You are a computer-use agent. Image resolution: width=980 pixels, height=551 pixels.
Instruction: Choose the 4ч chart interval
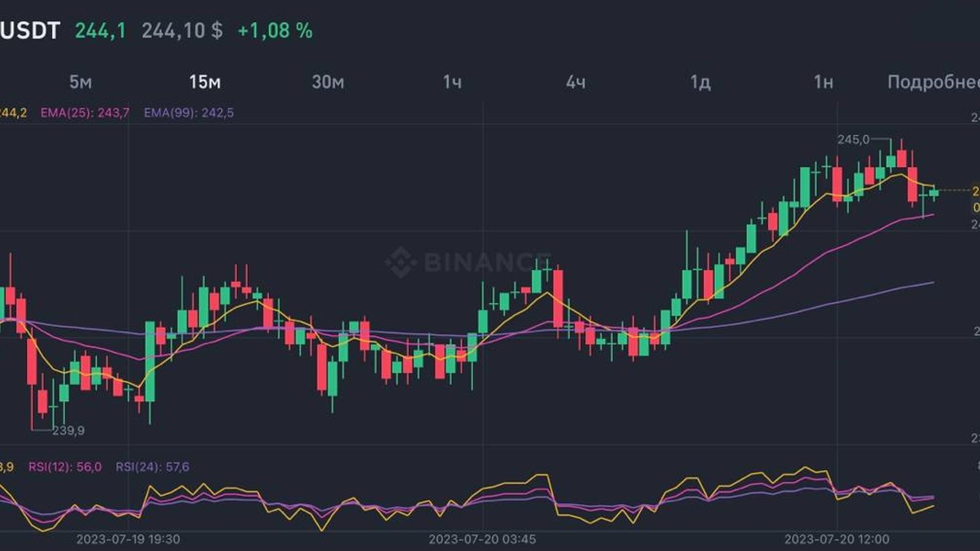(x=576, y=82)
